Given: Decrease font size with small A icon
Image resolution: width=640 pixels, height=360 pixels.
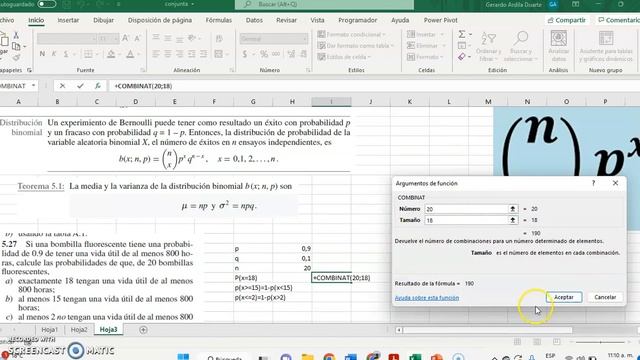Looking at the screenshot, I should pos(137,38).
